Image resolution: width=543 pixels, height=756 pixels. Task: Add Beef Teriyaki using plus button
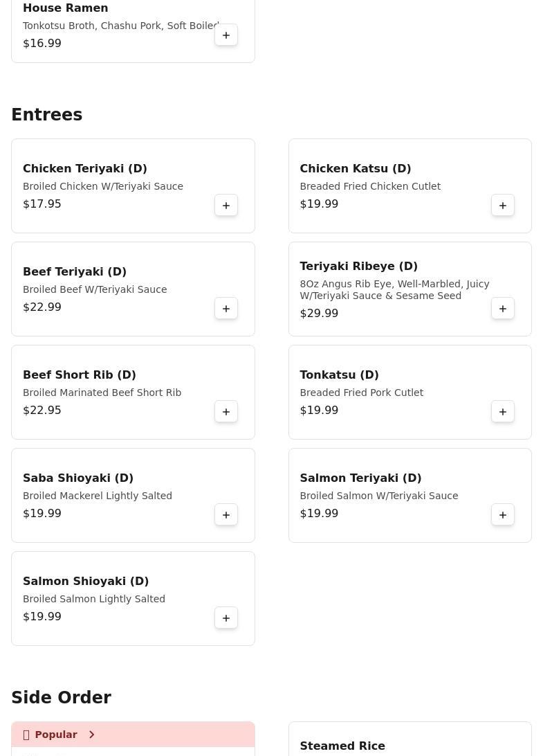[x=226, y=309]
